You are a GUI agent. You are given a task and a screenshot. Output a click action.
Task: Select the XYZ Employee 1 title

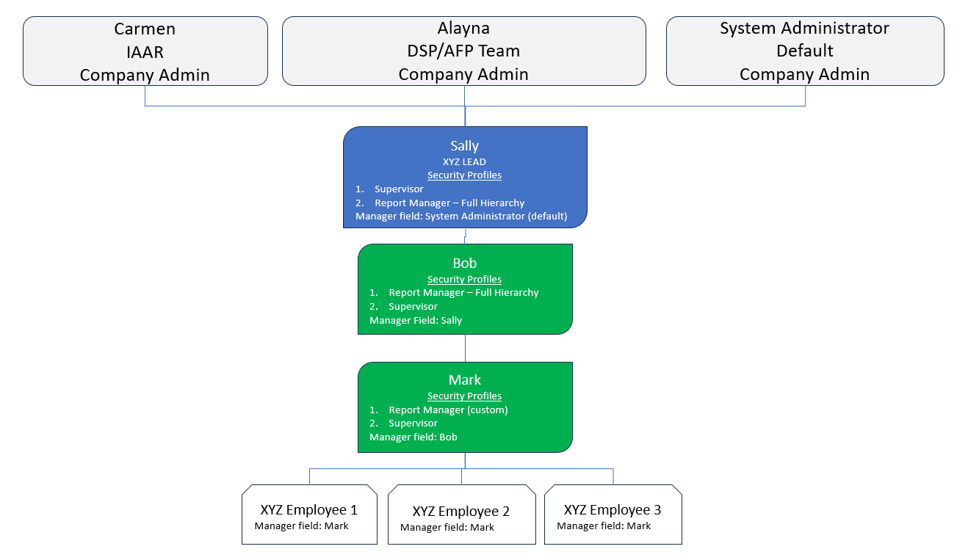(x=308, y=510)
